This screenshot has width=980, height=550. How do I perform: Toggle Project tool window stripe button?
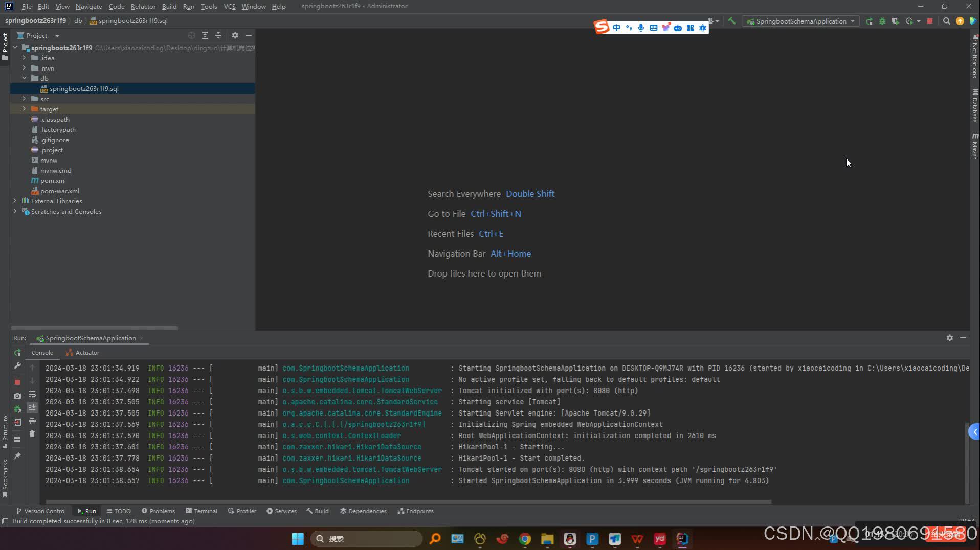coord(5,47)
